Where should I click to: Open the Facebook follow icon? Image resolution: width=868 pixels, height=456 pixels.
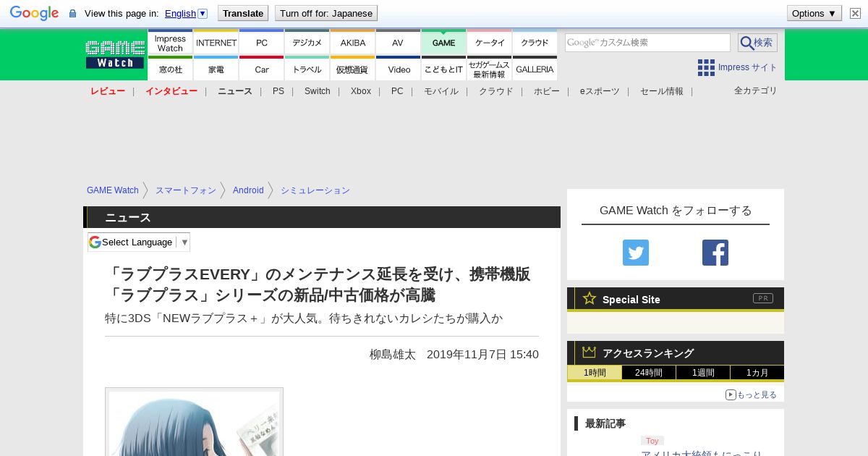(715, 253)
